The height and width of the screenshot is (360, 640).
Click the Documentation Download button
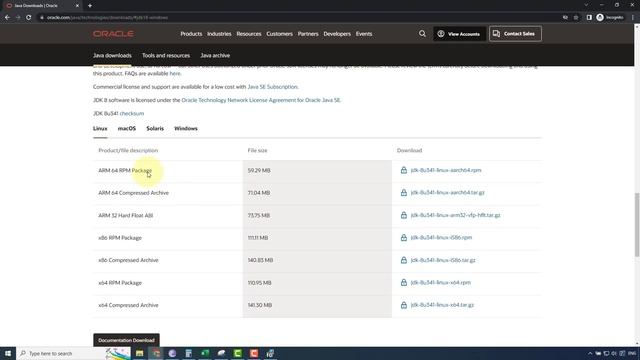126,340
